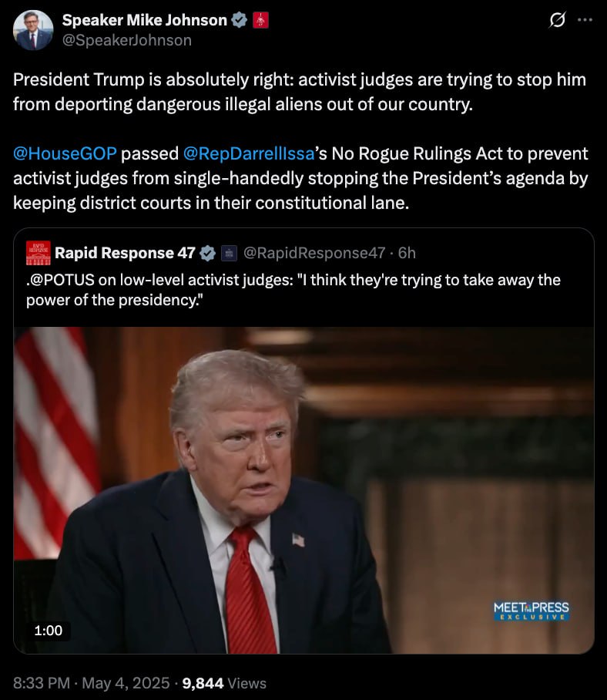Image resolution: width=607 pixels, height=700 pixels.
Task: Open the Rapid Response 47 avatar icon
Action: click(x=39, y=253)
